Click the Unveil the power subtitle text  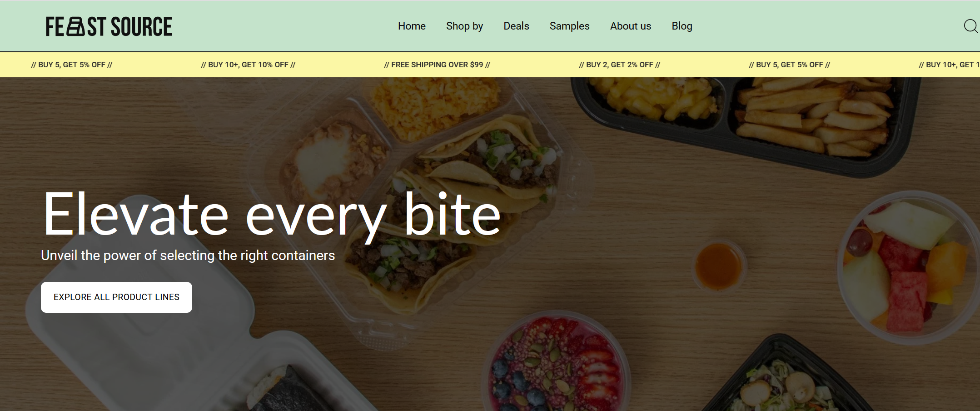188,256
